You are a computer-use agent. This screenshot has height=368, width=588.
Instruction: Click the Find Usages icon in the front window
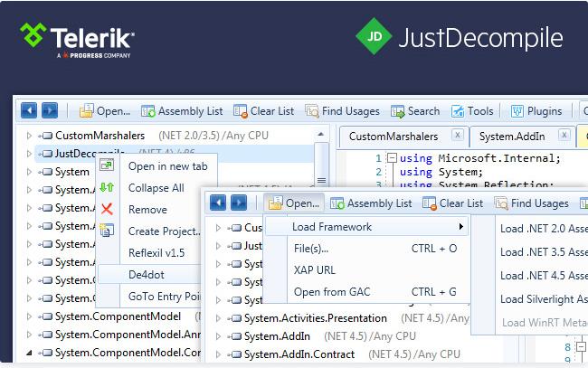click(x=501, y=203)
